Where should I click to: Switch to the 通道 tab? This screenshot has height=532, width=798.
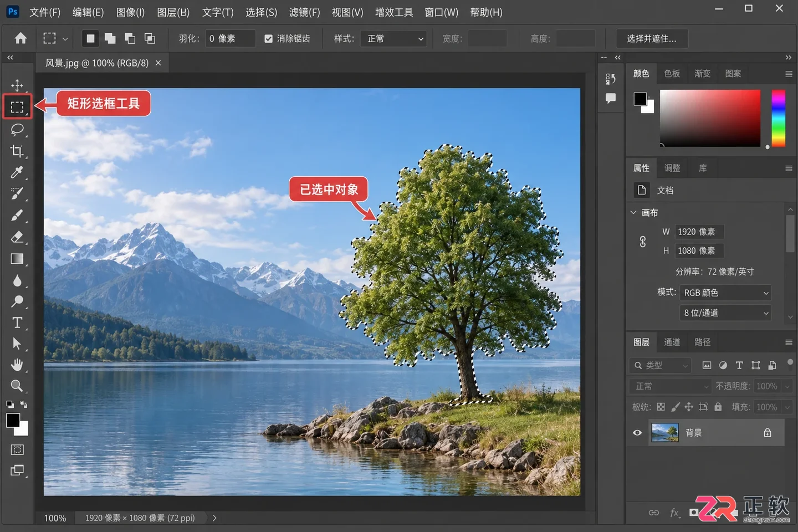pos(672,342)
